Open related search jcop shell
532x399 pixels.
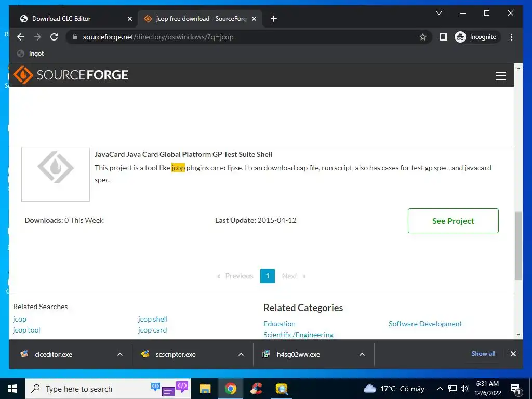[x=153, y=320]
